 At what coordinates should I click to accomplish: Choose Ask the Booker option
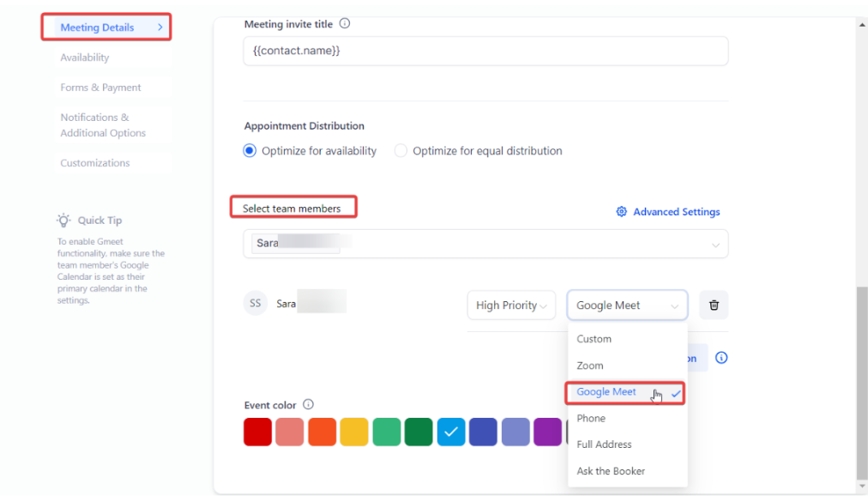[611, 471]
